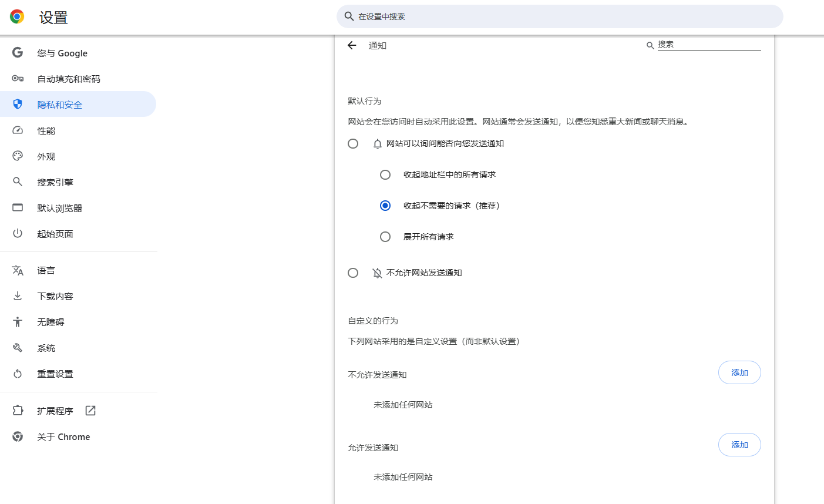Open 隐私和安全 section
Viewport: 824px width, 504px height.
pos(78,105)
